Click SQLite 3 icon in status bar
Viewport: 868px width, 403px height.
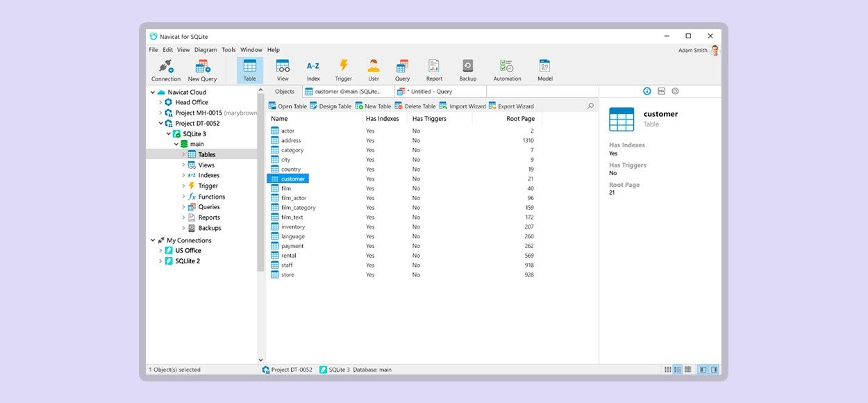click(324, 370)
